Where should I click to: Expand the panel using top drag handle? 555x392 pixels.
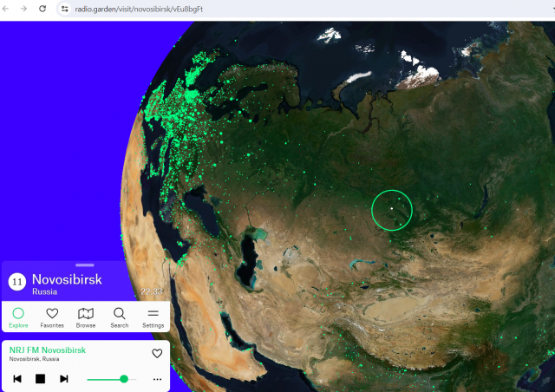[85, 265]
